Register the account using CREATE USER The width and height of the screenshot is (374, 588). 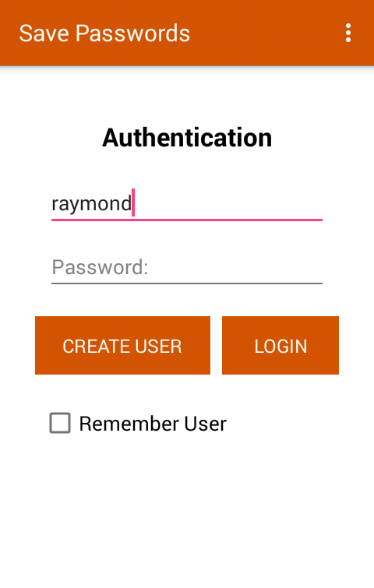click(122, 345)
